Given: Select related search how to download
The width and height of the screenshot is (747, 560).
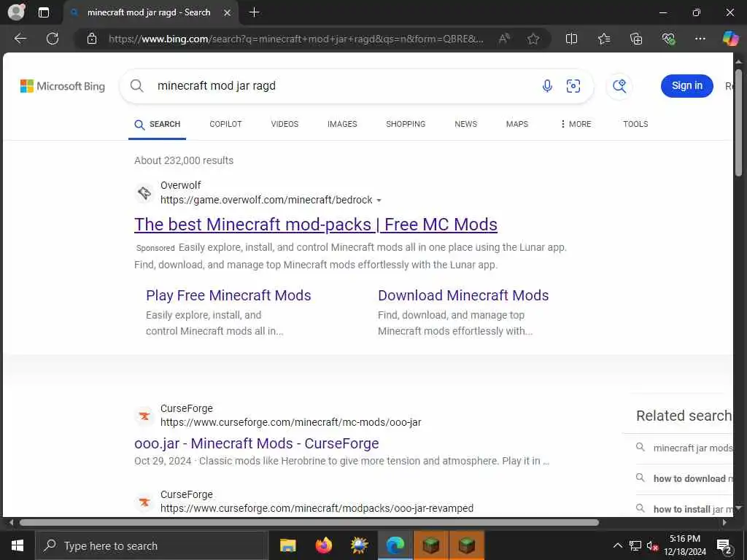Looking at the screenshot, I should [x=684, y=478].
